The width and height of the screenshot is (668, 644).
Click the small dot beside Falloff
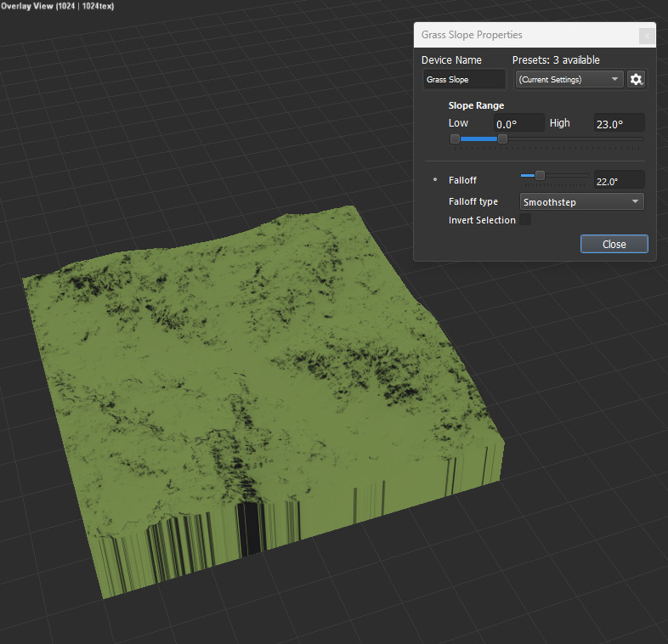pos(435,180)
